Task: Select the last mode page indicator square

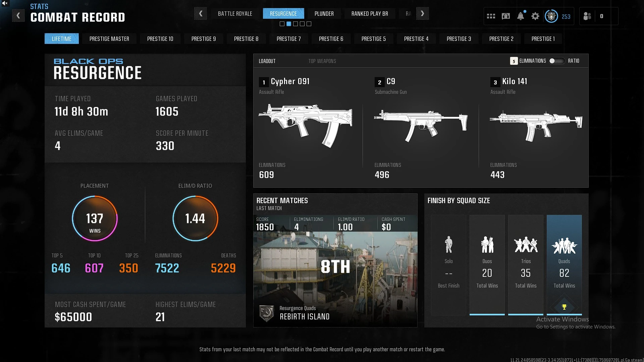Action: (309, 24)
